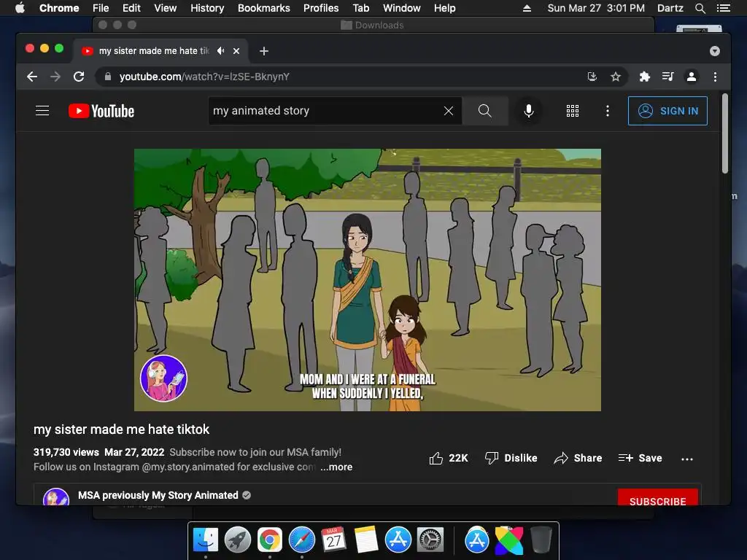Open Notes from the Dock

click(366, 540)
